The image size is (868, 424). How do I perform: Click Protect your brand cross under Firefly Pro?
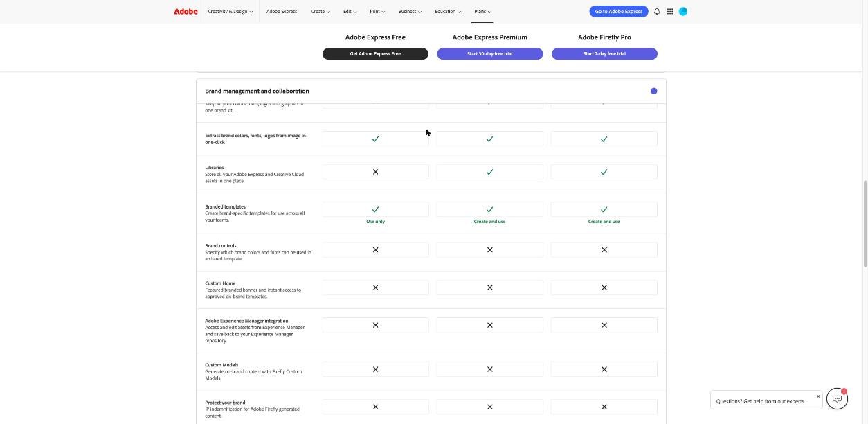tap(604, 407)
